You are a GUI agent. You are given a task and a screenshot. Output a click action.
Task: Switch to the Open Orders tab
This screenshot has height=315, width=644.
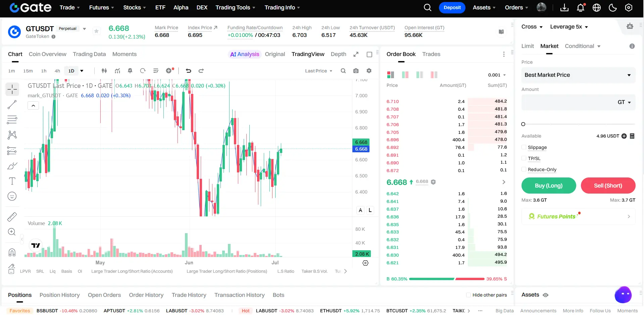[104, 295]
